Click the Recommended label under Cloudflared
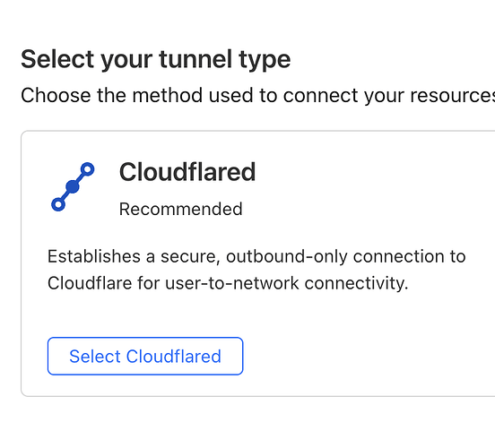The image size is (495, 448). [x=180, y=209]
